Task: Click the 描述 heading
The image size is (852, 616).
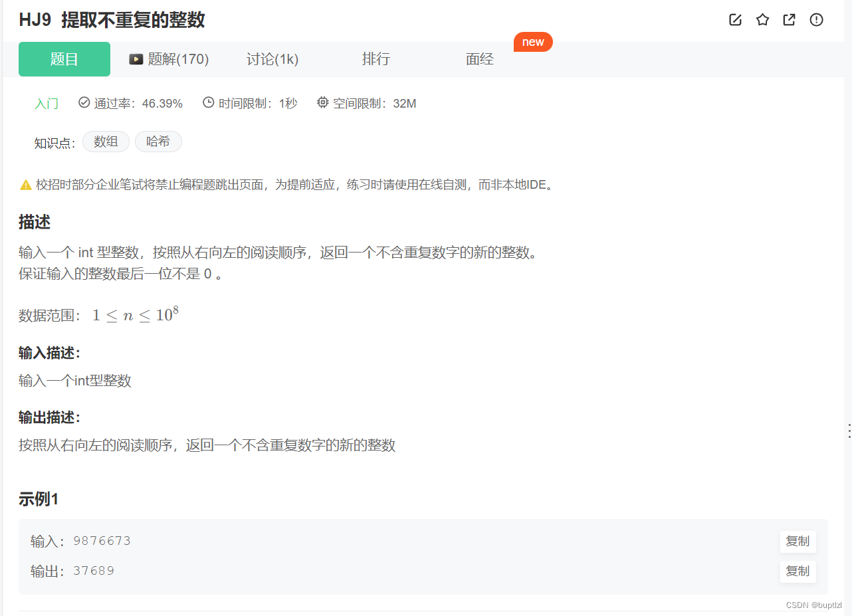Action: pyautogui.click(x=35, y=223)
